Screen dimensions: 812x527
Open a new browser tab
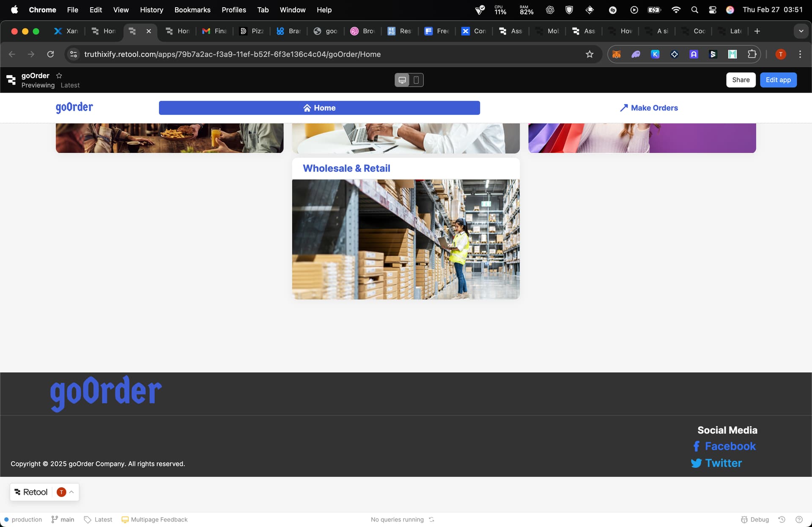(x=757, y=31)
